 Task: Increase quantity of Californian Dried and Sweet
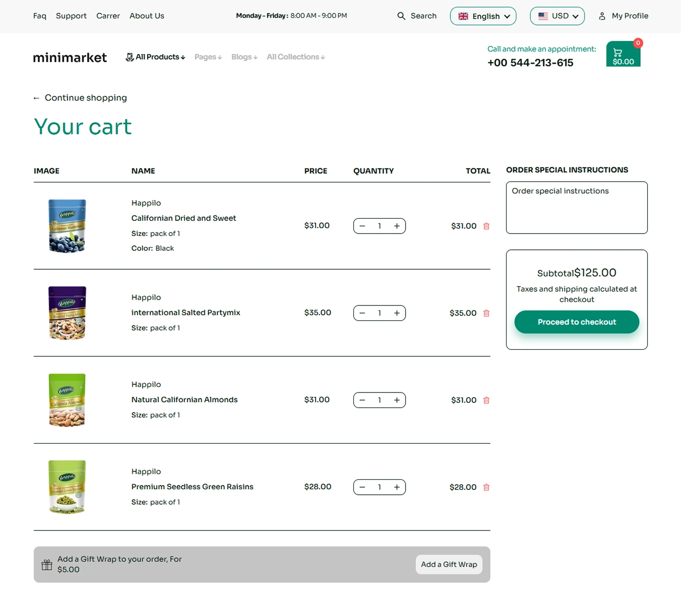[x=397, y=226]
